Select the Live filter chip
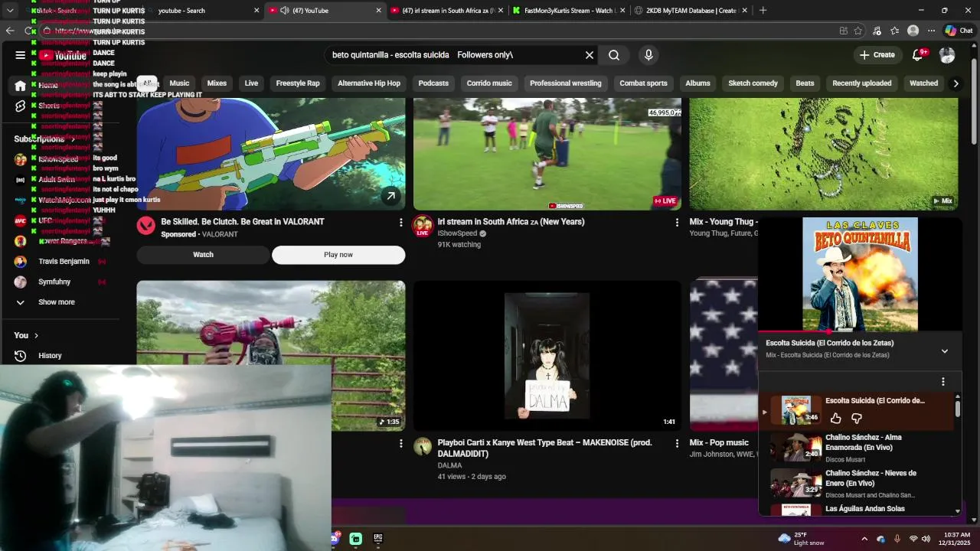980x551 pixels. [x=251, y=83]
